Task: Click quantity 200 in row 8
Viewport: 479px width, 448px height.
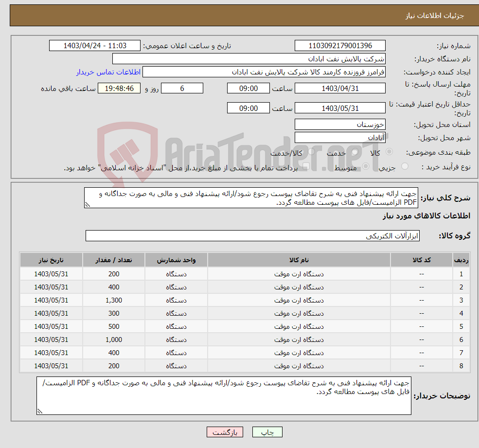Action: pos(114,366)
